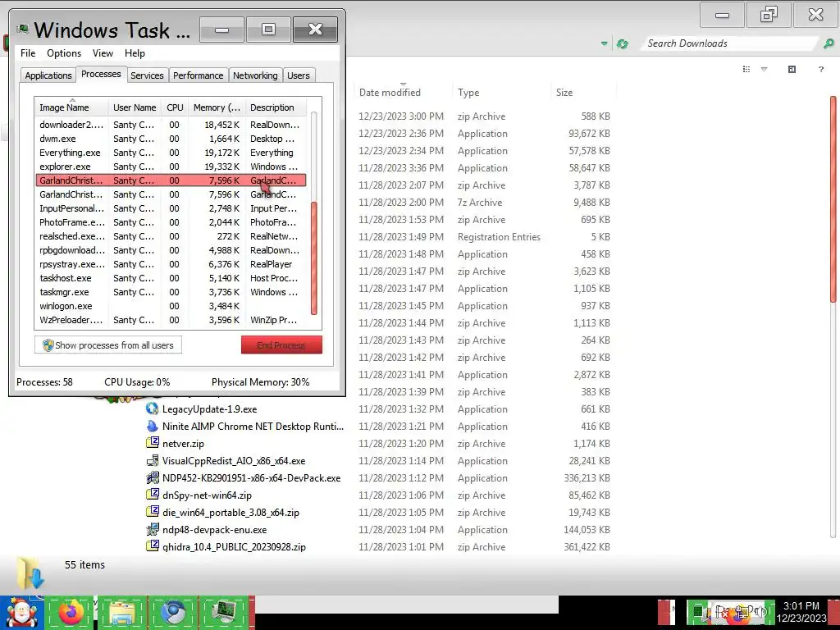Switch to the Services tab
This screenshot has height=630, width=840.
coord(147,75)
